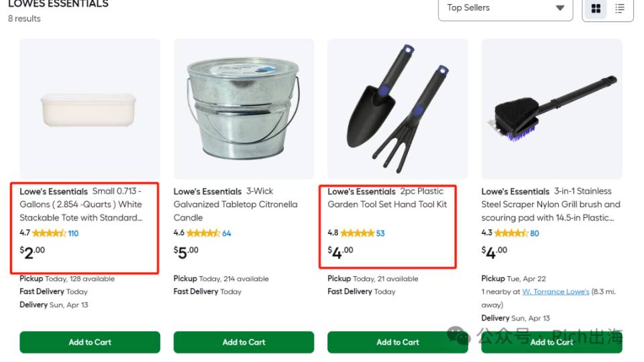Open the galvanized citronella candle image
Screen dimensions: 644x362
[244, 109]
